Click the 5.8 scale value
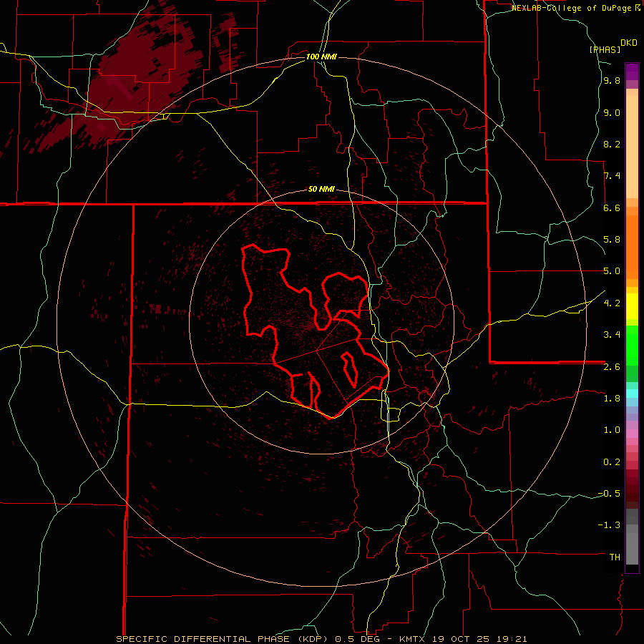This screenshot has width=644, height=644. 612,240
